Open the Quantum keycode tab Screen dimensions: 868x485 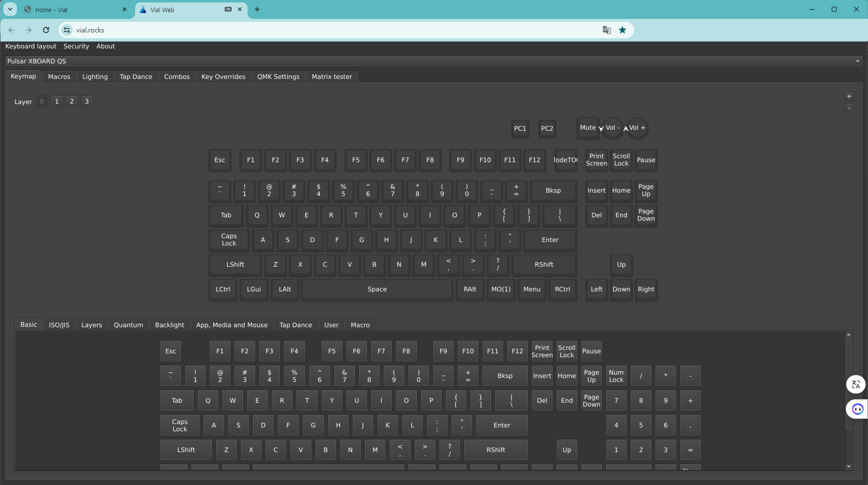tap(128, 325)
